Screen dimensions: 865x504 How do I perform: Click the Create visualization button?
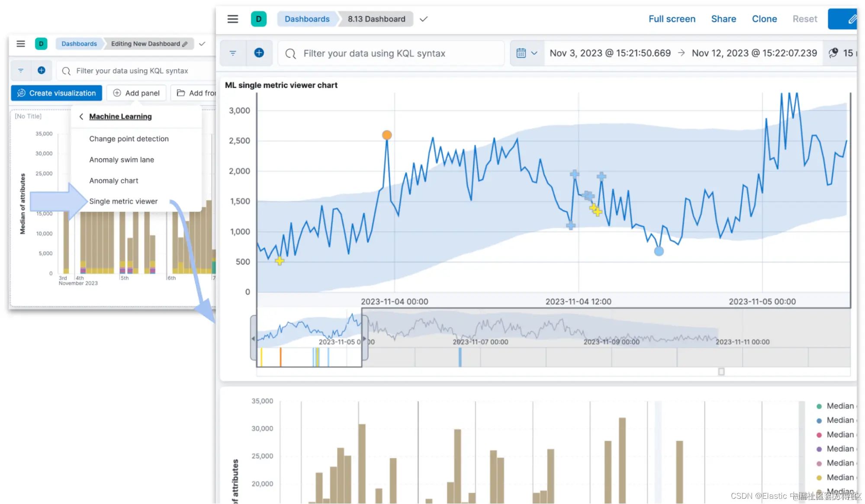coord(57,93)
